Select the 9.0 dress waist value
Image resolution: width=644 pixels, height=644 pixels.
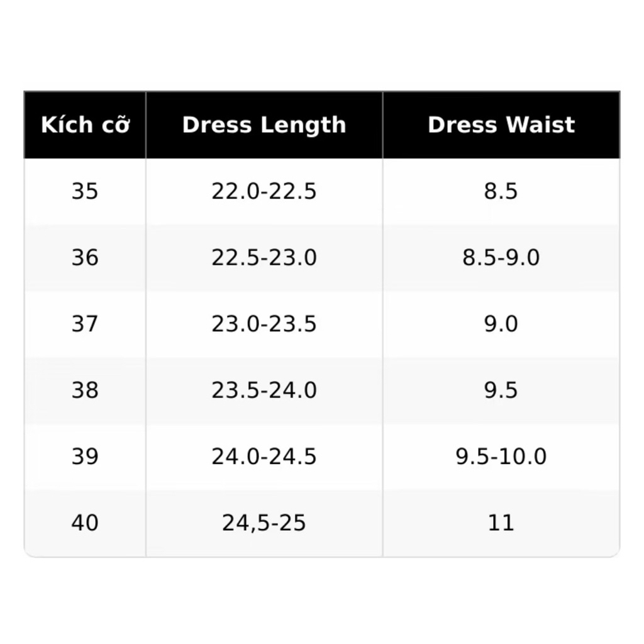[x=501, y=324]
